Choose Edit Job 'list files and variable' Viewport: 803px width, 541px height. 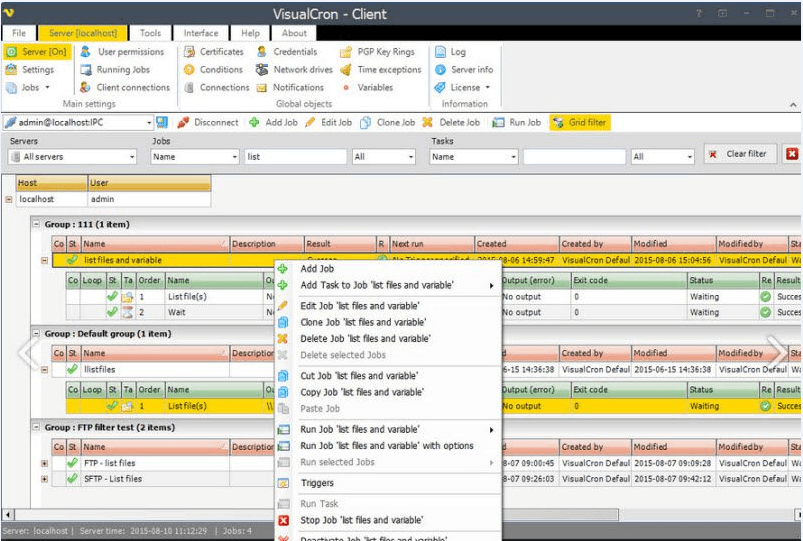click(388, 306)
